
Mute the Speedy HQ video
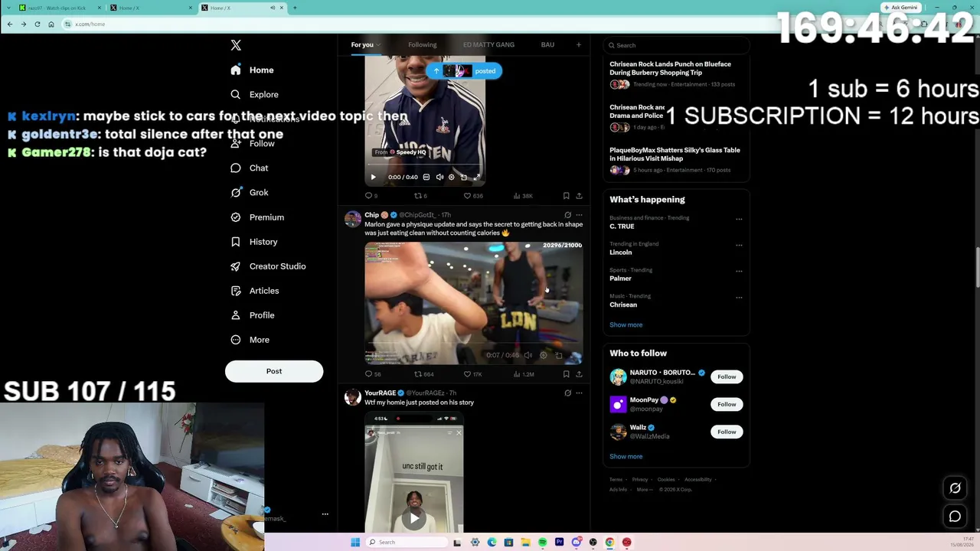point(439,177)
